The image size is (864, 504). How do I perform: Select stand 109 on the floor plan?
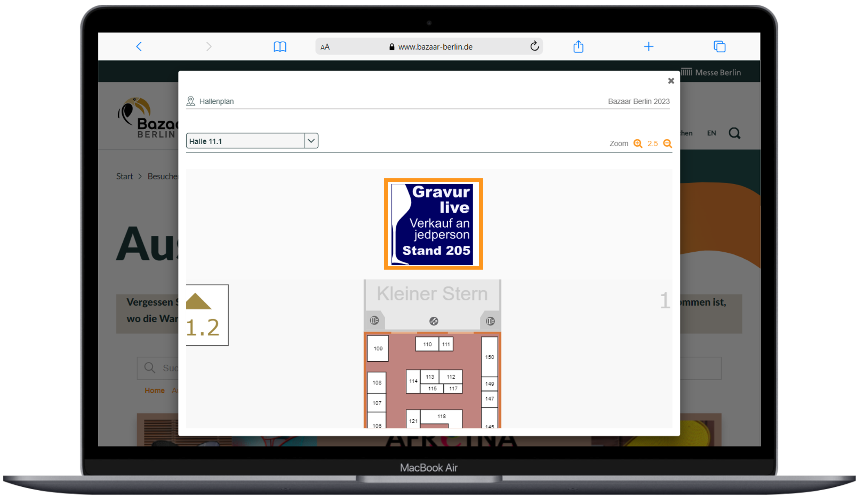coord(378,348)
